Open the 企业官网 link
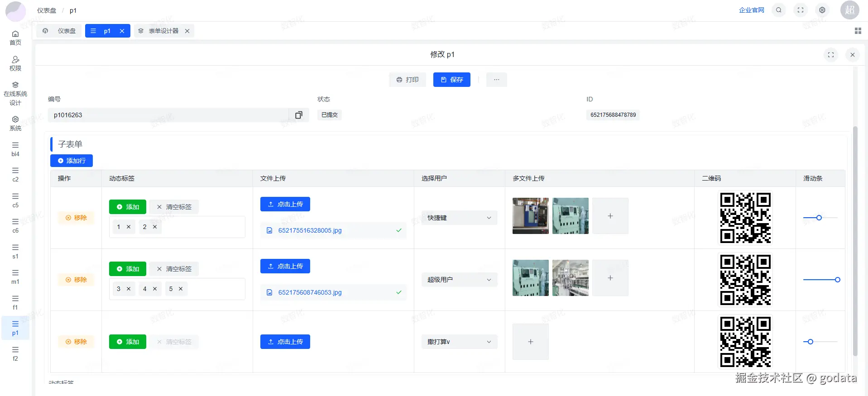Image resolution: width=868 pixels, height=396 pixels. click(752, 10)
